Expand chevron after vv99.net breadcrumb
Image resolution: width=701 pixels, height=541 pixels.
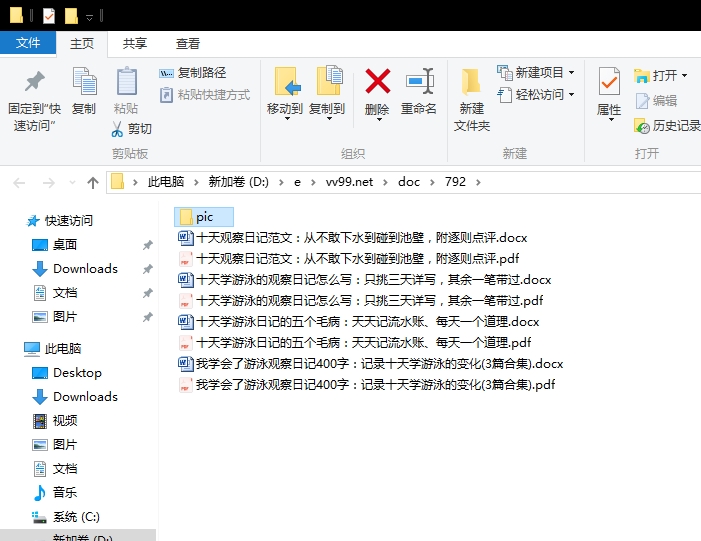point(385,182)
